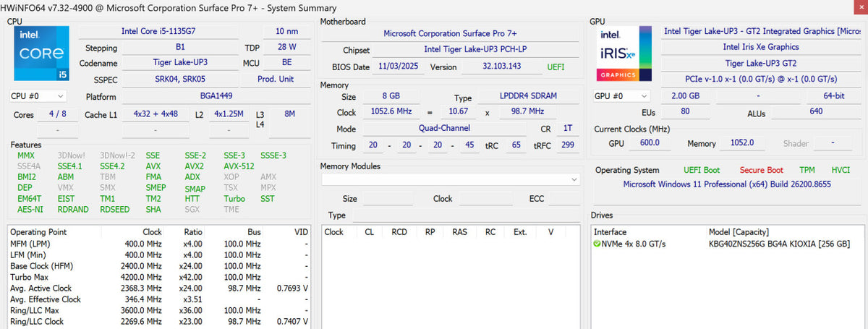This screenshot has width=868, height=329.
Task: Click the Cores 4 / 8 value
Action: tap(57, 114)
